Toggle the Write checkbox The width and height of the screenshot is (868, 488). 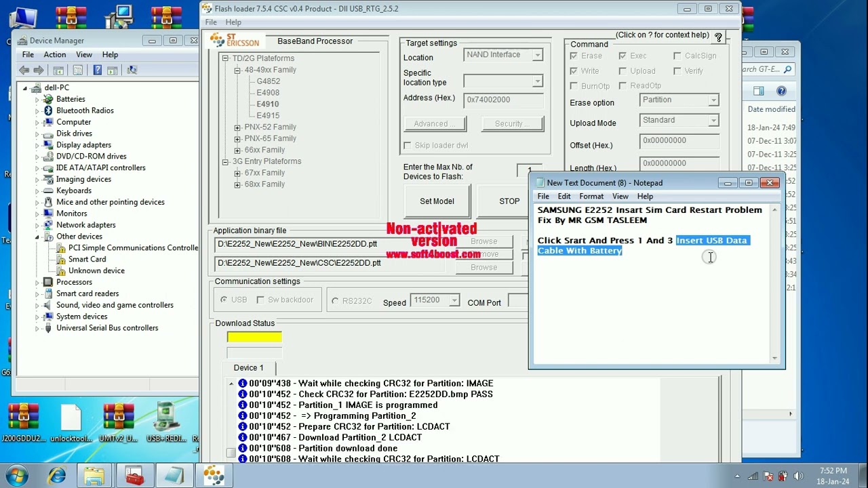[x=574, y=70]
